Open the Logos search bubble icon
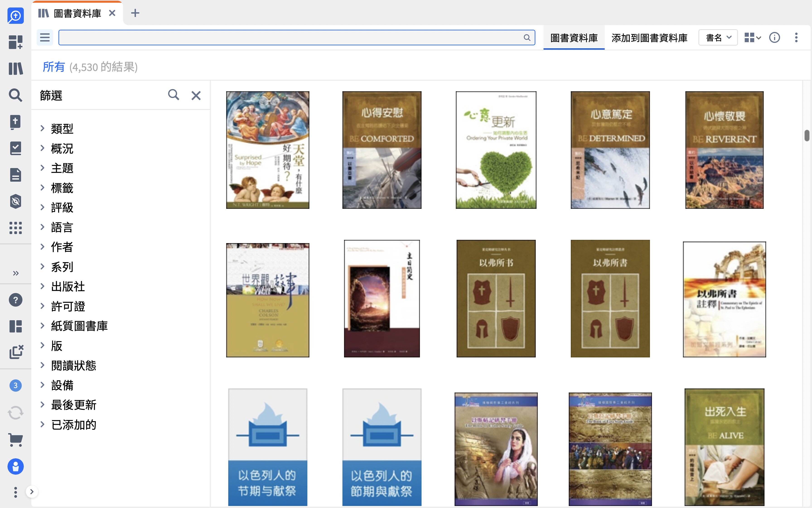 click(15, 16)
